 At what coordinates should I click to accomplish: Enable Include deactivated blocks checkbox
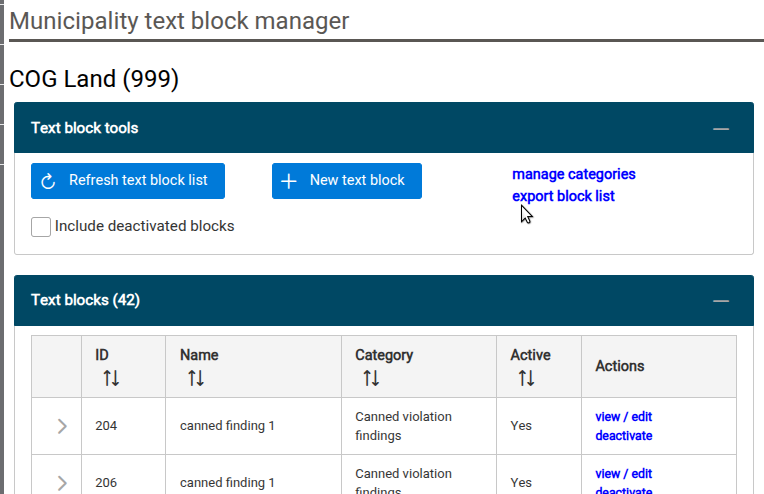(41, 227)
